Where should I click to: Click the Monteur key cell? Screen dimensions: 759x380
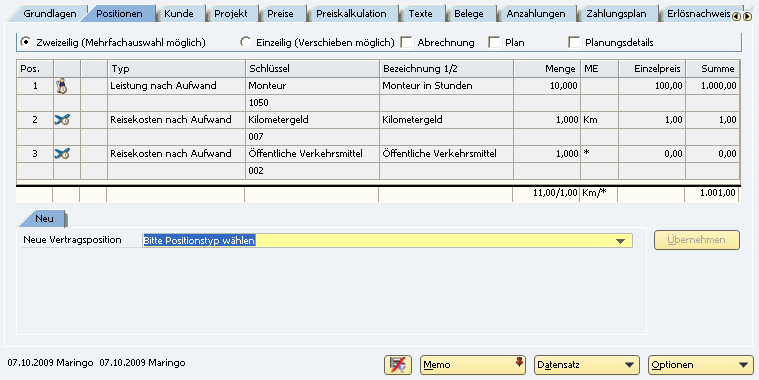tap(312, 86)
